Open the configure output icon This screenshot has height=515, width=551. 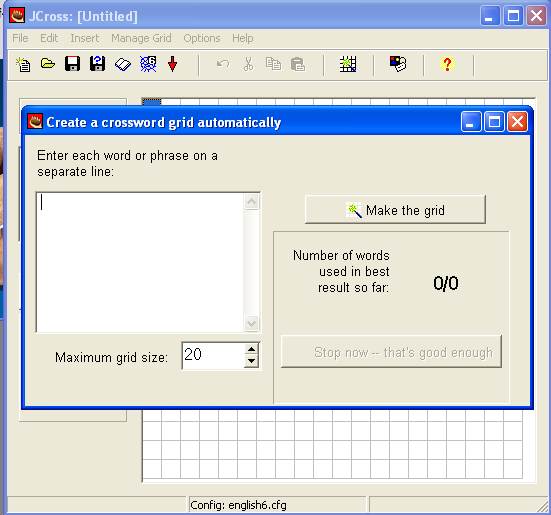[x=398, y=64]
